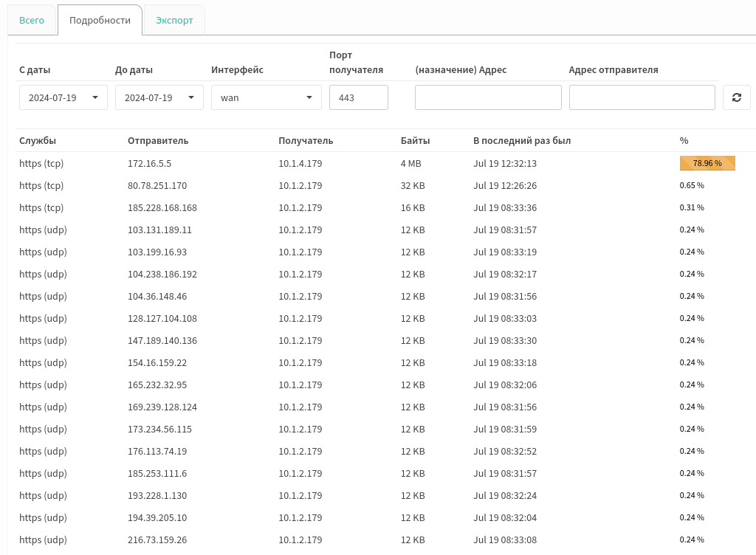Select the Подробности tab
The height and width of the screenshot is (555, 756).
tap(100, 20)
